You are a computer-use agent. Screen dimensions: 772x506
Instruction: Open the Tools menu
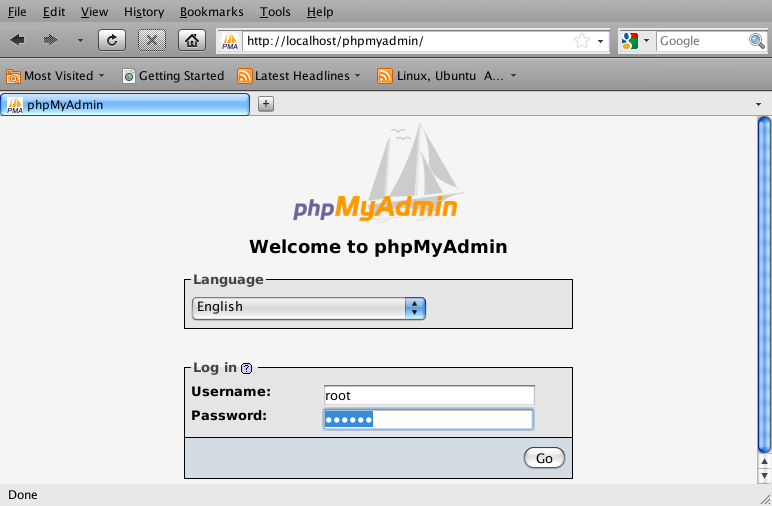tap(275, 11)
